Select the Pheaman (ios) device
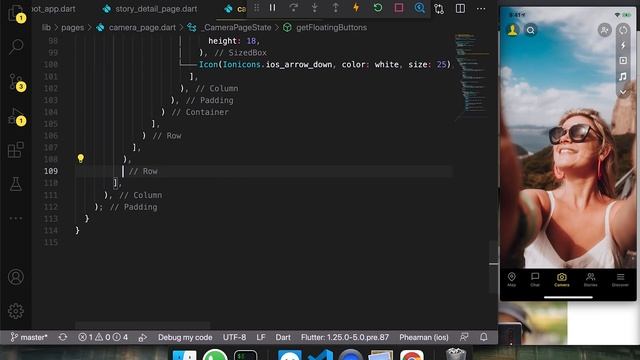 point(424,337)
